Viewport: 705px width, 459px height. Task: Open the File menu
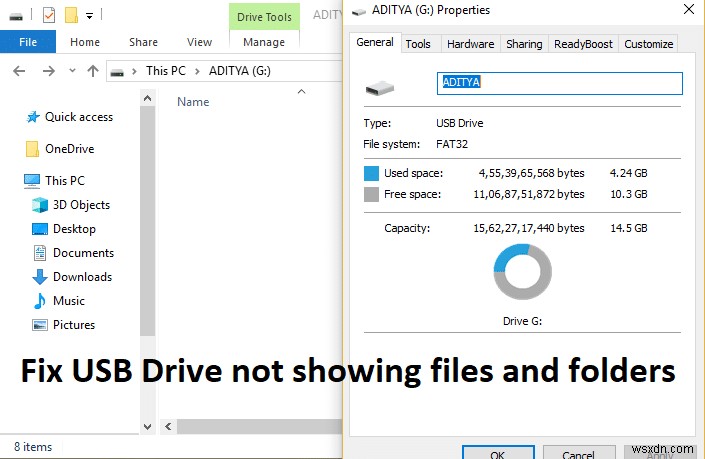point(28,42)
